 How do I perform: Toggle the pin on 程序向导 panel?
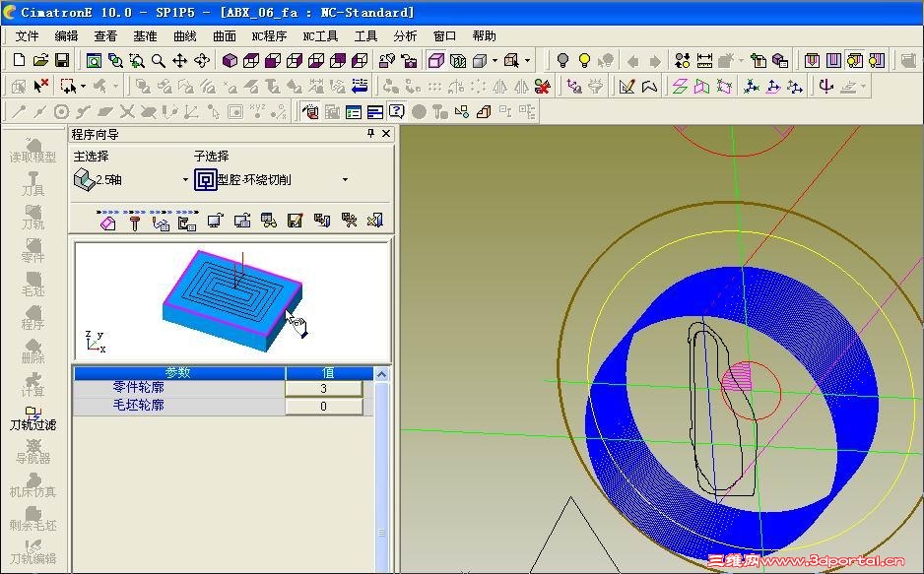[x=370, y=134]
